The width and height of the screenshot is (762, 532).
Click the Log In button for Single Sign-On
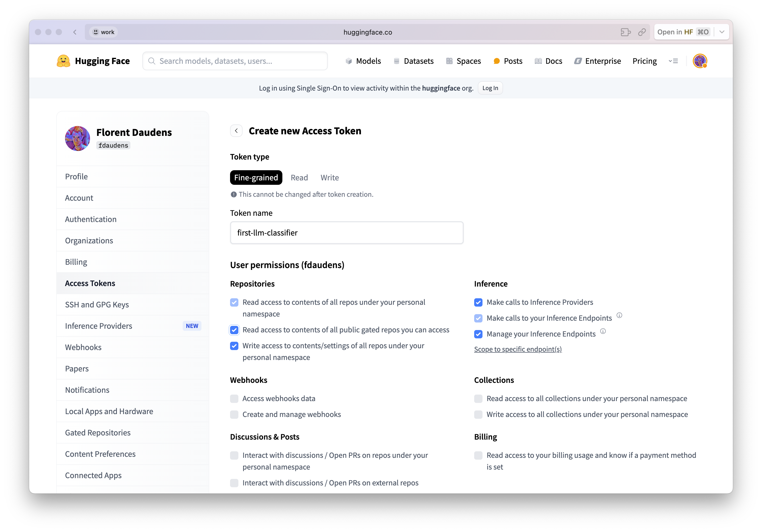click(x=490, y=88)
